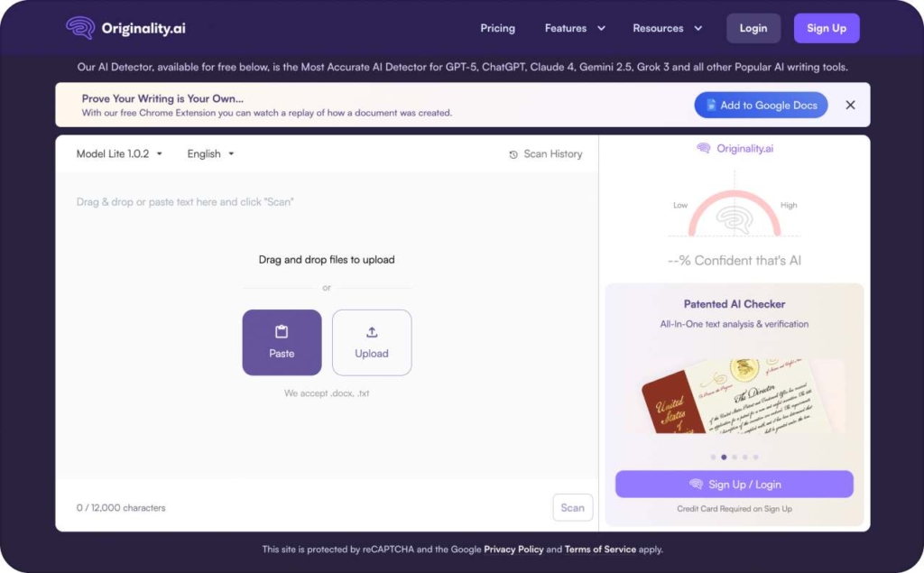Select the second carousel dot
This screenshot has width=924, height=573.
click(724, 457)
